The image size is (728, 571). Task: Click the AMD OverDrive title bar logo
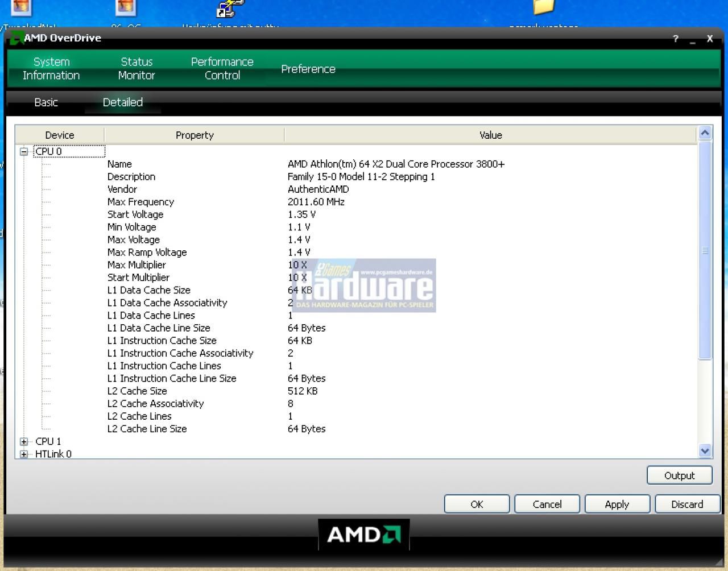tap(16, 38)
